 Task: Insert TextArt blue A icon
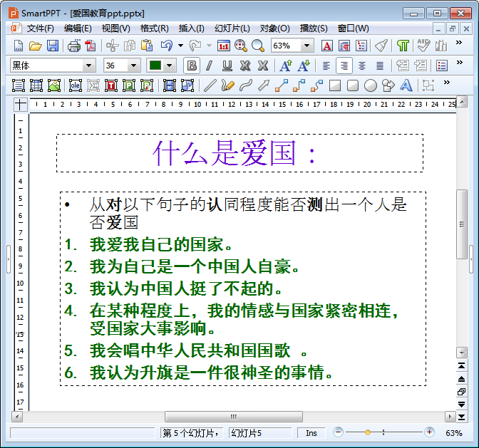[406, 85]
